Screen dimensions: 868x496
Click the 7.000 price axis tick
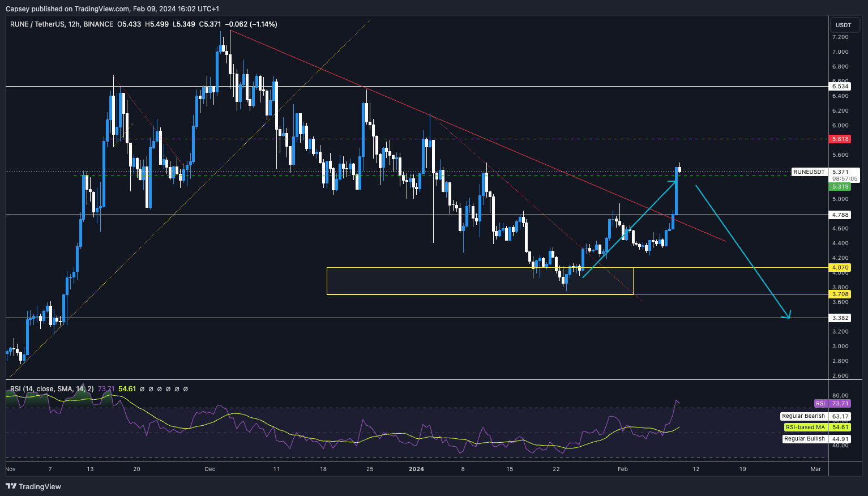pos(840,52)
